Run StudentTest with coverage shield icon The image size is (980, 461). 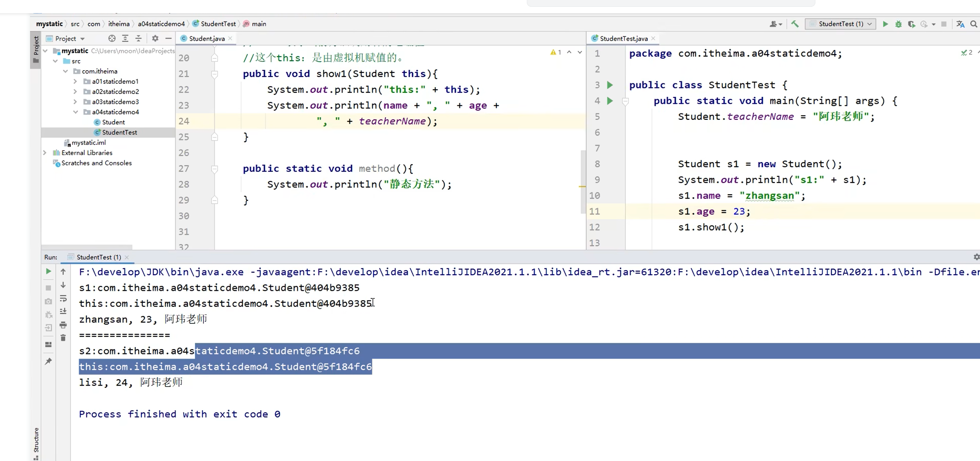coord(911,24)
